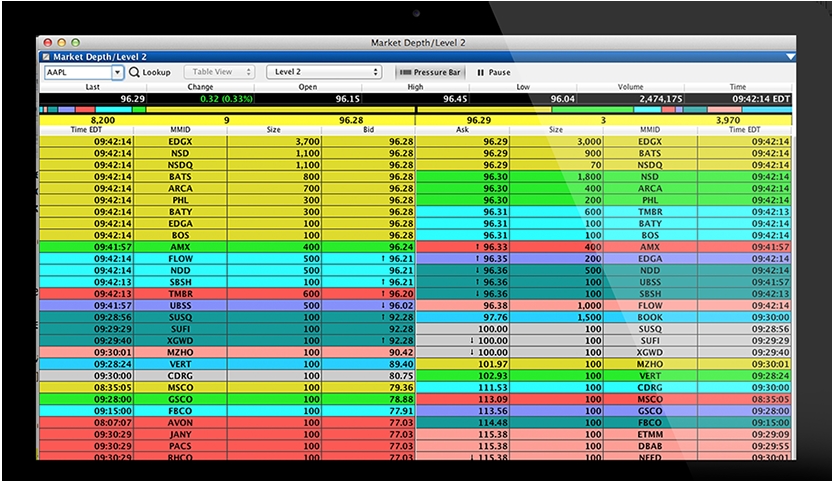Click the ETMM market maker cell

pos(650,434)
